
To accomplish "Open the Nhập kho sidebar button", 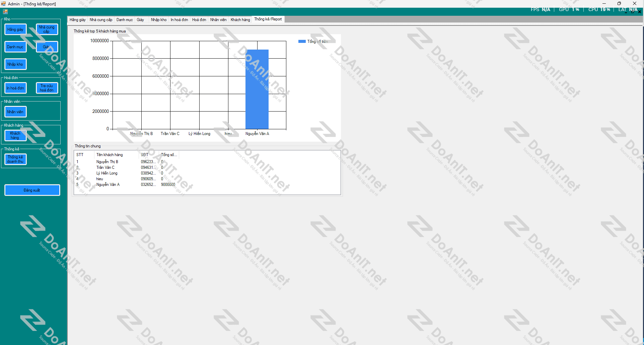I will [15, 64].
